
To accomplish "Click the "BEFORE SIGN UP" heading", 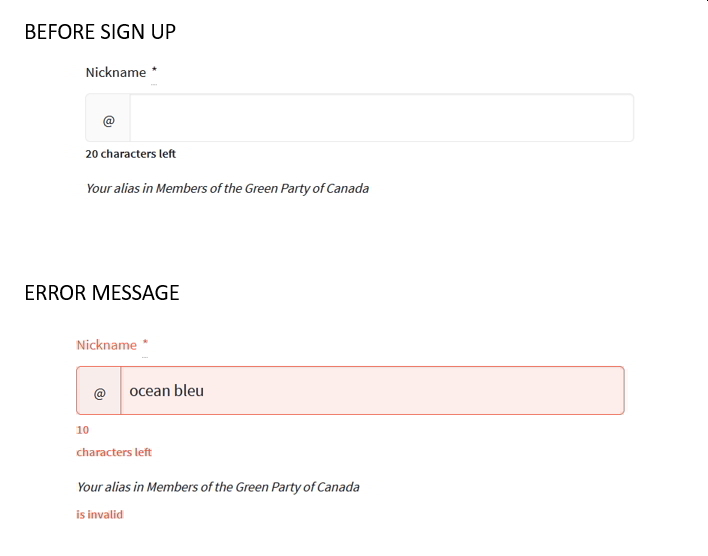I will 100,32.
